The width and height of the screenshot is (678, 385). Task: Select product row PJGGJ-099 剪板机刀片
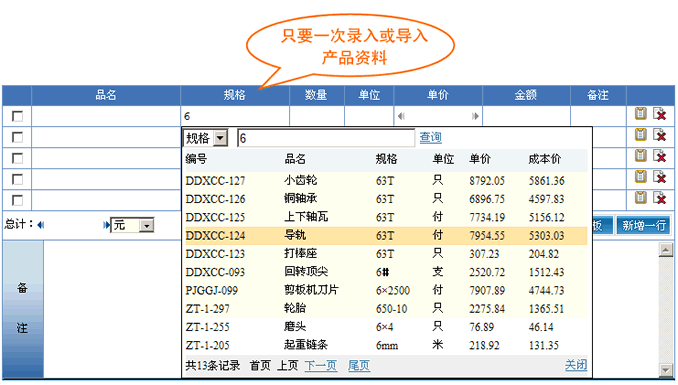pyautogui.click(x=386, y=290)
